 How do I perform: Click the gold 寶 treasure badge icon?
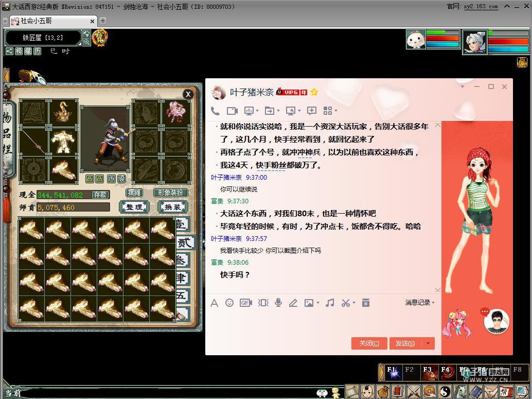click(100, 37)
